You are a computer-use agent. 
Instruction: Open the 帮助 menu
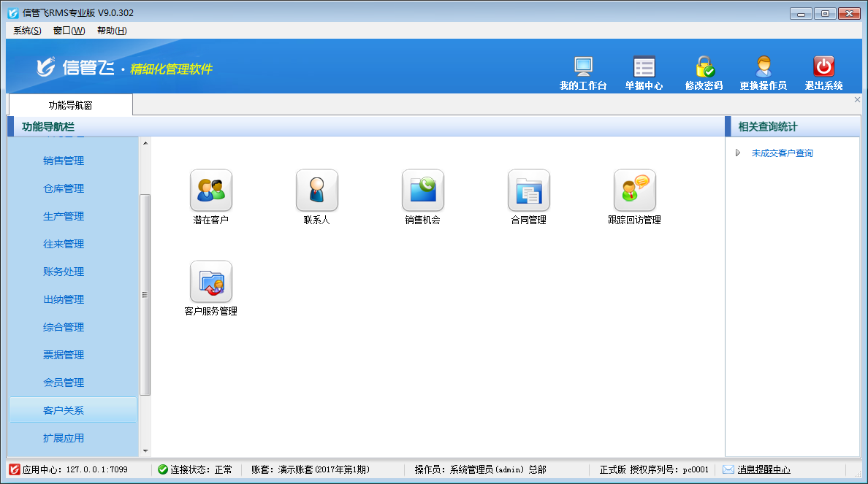pos(110,31)
